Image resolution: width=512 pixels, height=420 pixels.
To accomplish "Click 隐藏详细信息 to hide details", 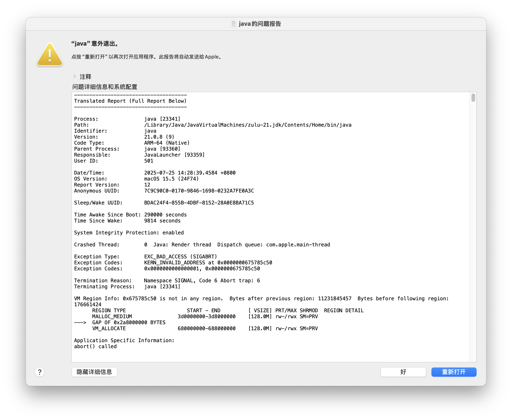I will 94,372.
